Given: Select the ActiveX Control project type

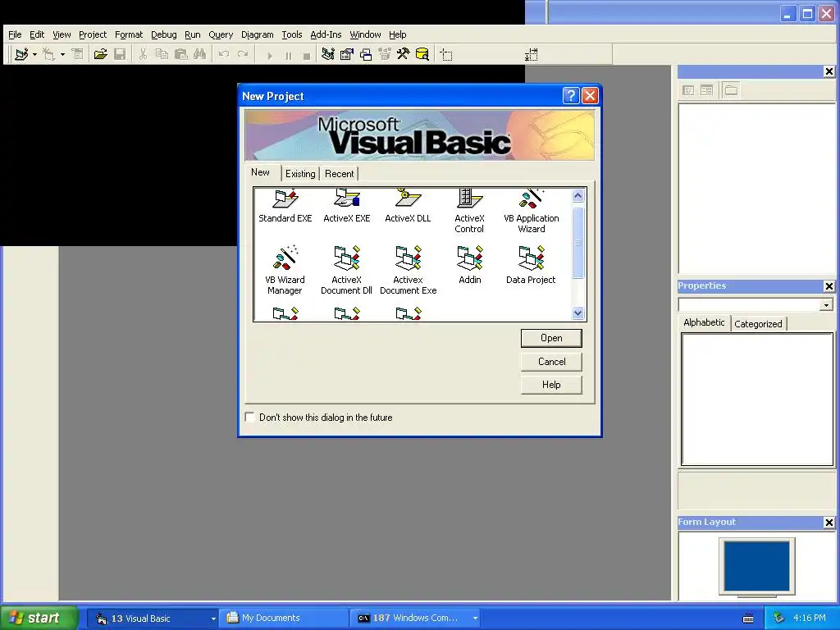Looking at the screenshot, I should coord(469,211).
